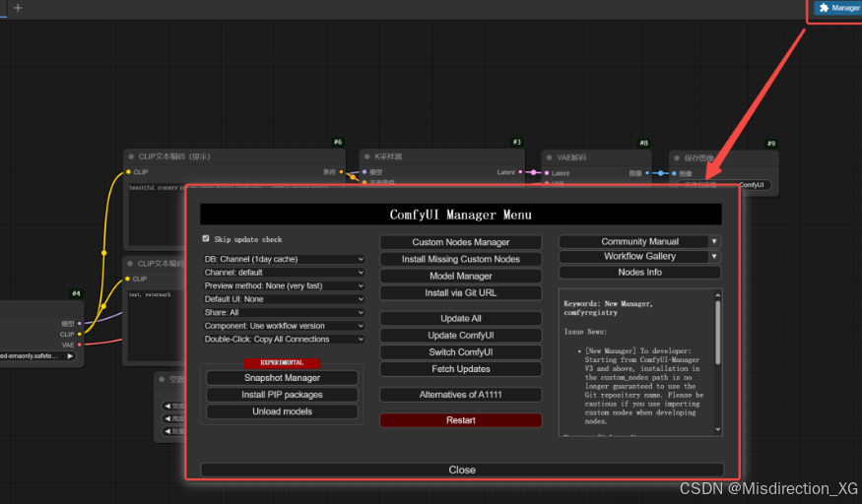Viewport: 862px width, 504px height.
Task: Click Install Missing Custom Nodes
Action: (x=461, y=259)
